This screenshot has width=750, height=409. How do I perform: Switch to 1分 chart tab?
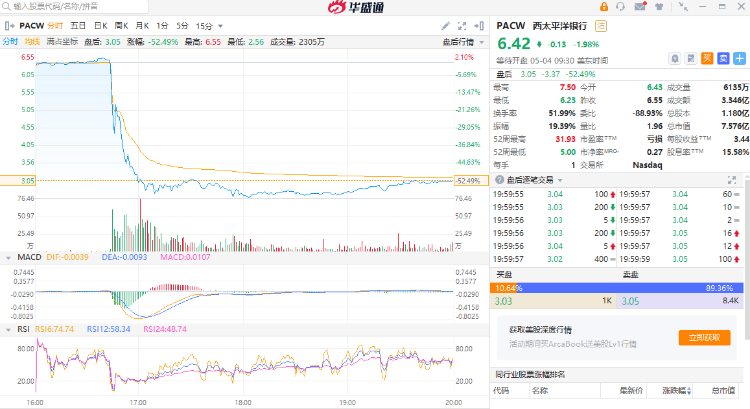pos(162,26)
